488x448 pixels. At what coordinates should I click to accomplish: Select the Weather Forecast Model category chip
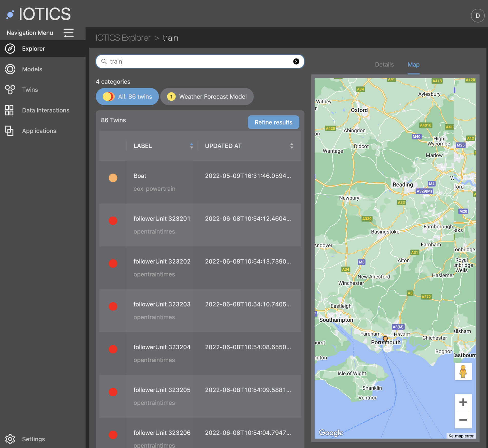207,97
